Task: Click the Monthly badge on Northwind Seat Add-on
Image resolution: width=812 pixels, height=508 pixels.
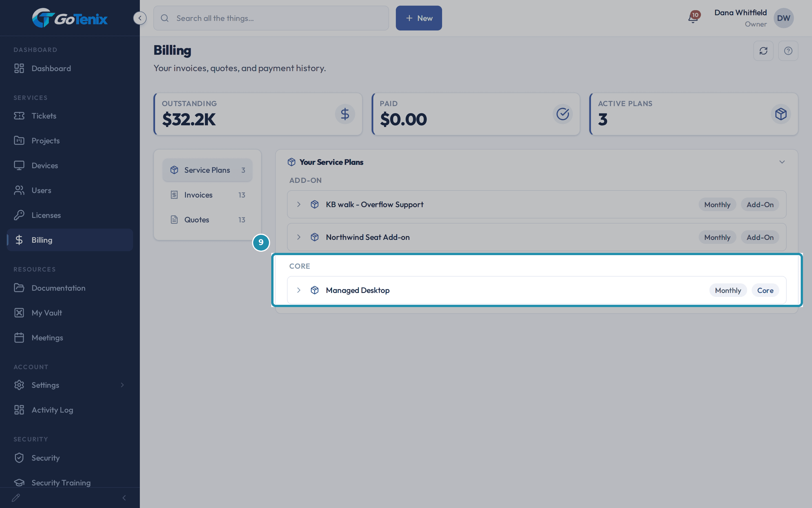Action: click(x=717, y=237)
